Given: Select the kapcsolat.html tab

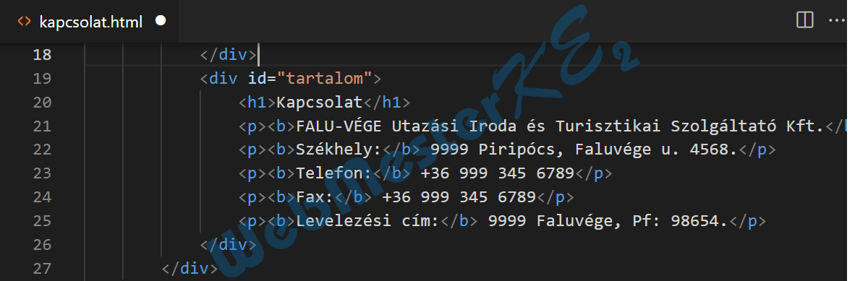Looking at the screenshot, I should click(x=90, y=21).
